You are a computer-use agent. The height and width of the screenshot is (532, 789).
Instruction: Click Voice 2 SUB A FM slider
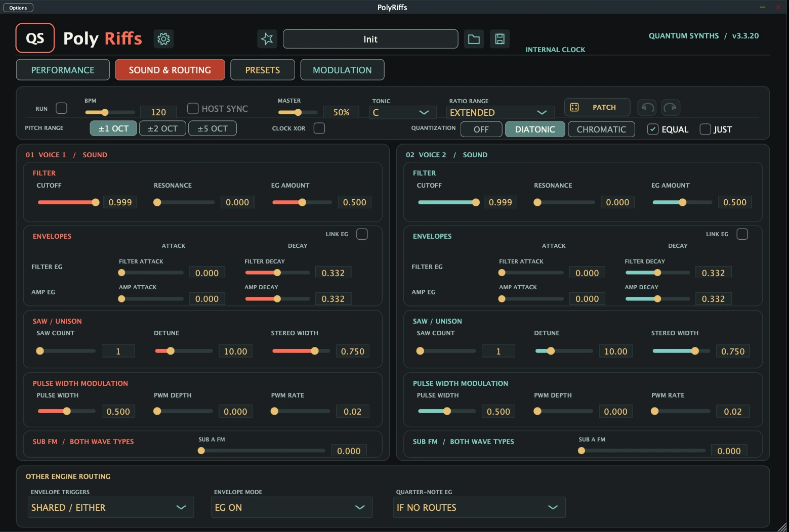pos(642,451)
